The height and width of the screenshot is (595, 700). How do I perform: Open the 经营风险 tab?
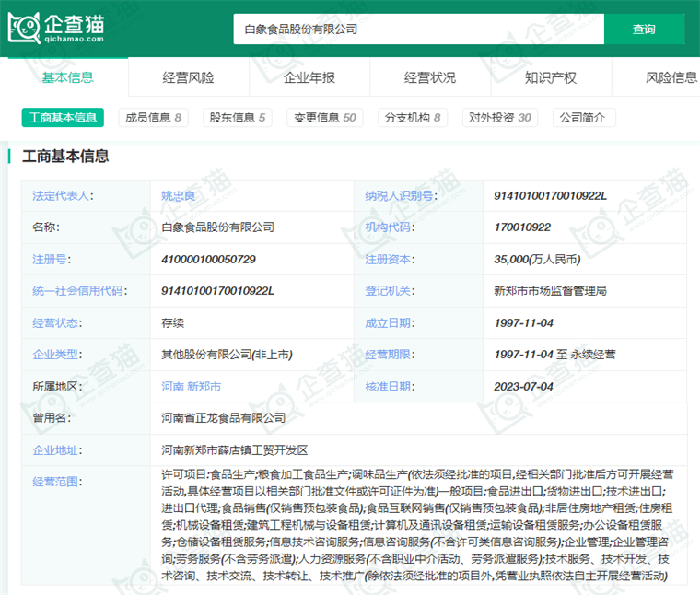189,77
